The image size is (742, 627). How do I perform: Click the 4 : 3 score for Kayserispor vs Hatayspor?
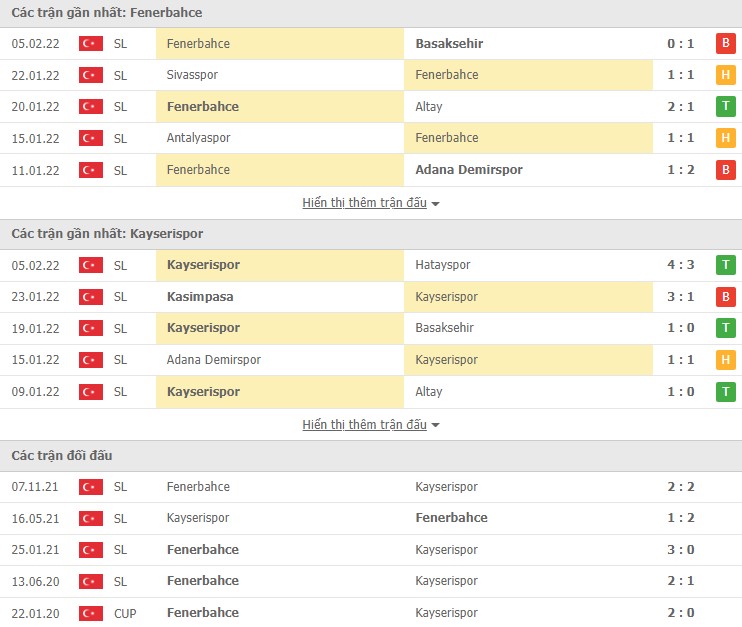(x=680, y=265)
